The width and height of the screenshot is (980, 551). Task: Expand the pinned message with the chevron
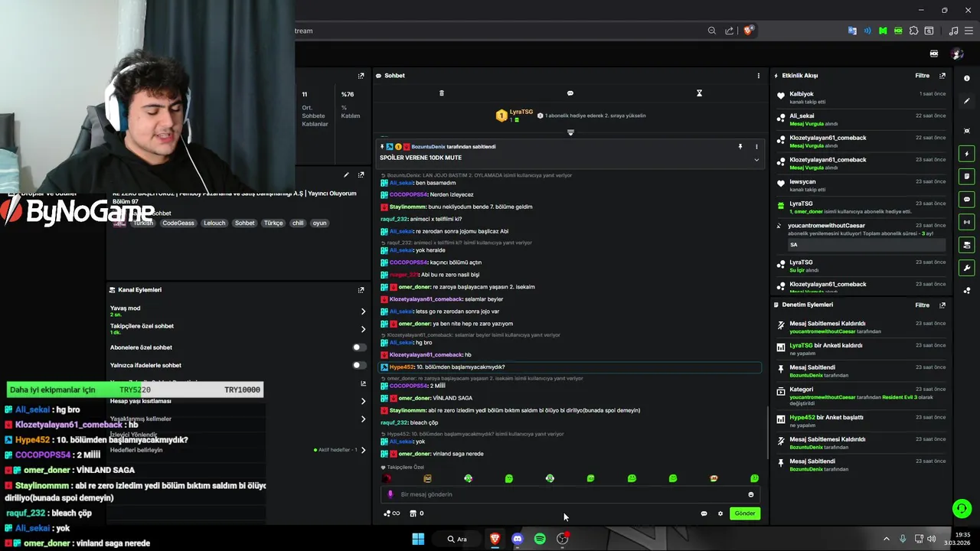(756, 159)
